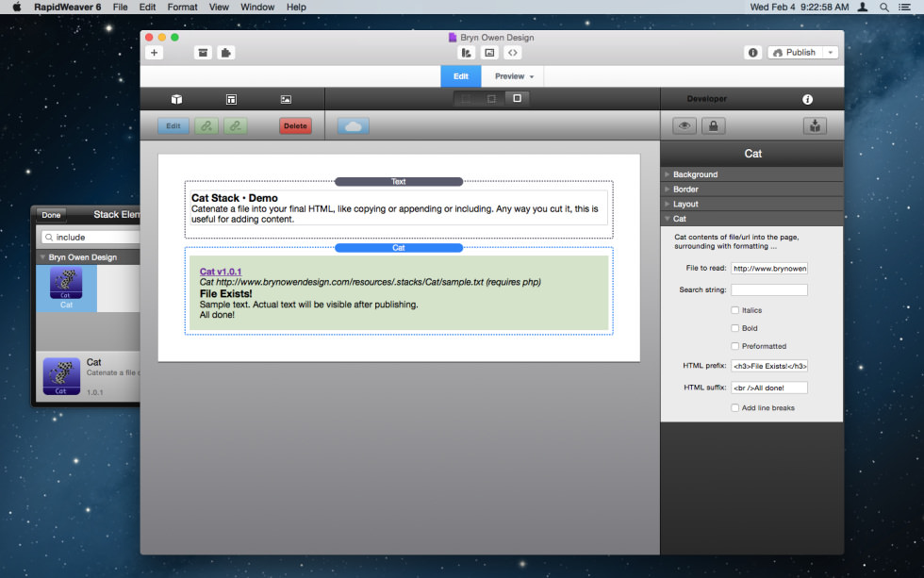The image size is (924, 578).
Task: Click the user account menu bar icon
Action: pyautogui.click(x=862, y=7)
